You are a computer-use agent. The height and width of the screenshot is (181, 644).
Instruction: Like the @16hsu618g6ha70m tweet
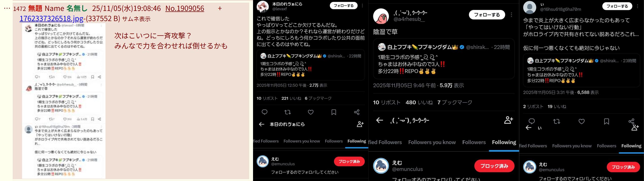pos(581,122)
